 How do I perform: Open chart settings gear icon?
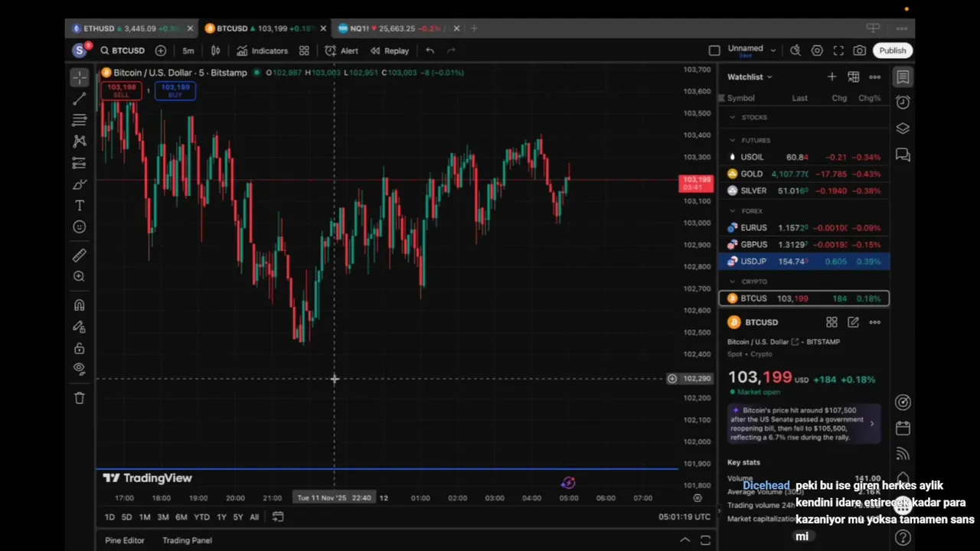click(817, 51)
